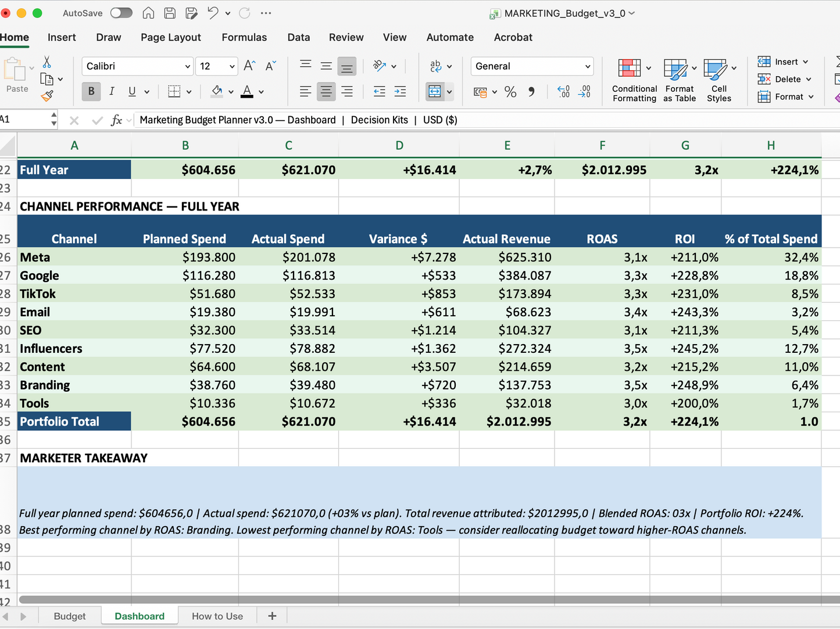Open the Acrobat ribbon tab
Image resolution: width=840 pixels, height=629 pixels.
pyautogui.click(x=513, y=37)
